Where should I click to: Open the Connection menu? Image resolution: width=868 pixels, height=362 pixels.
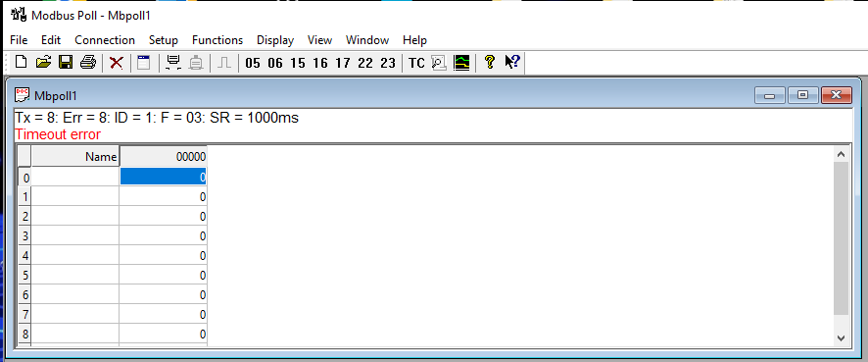pos(105,40)
